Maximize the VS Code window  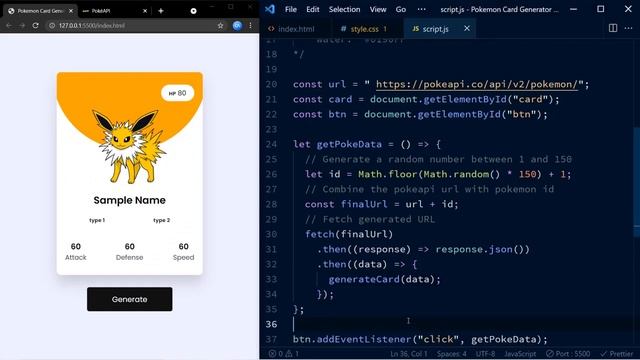[x=600, y=9]
